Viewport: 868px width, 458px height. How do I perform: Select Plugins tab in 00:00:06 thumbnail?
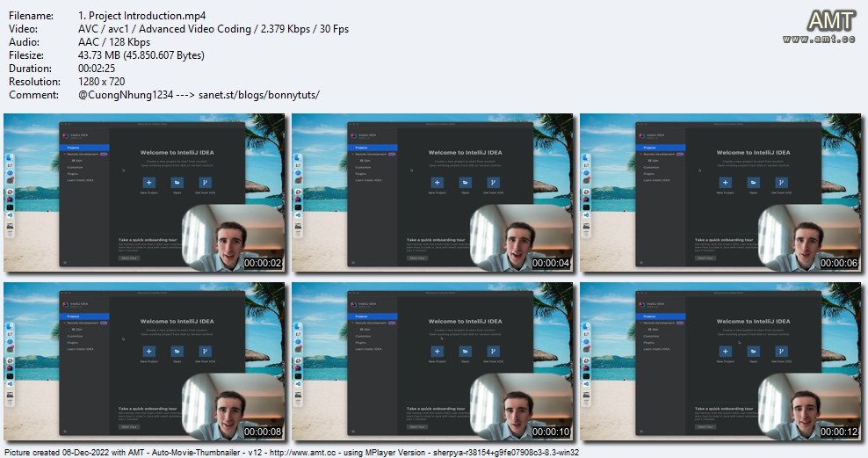pos(648,174)
